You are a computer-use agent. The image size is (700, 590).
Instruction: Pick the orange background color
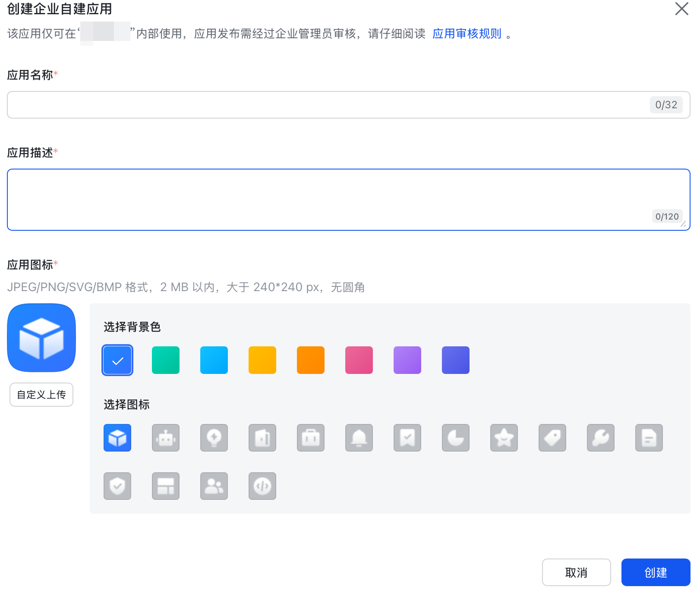tap(311, 360)
